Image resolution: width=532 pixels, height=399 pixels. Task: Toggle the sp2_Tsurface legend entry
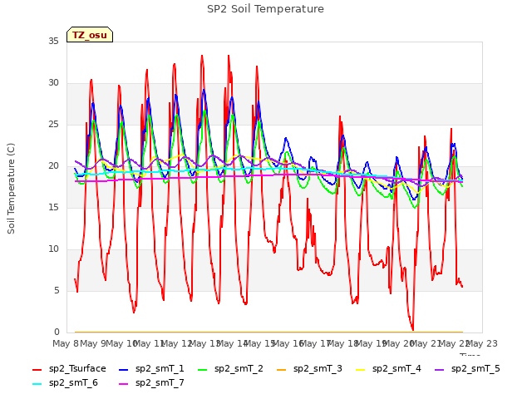tap(69, 368)
